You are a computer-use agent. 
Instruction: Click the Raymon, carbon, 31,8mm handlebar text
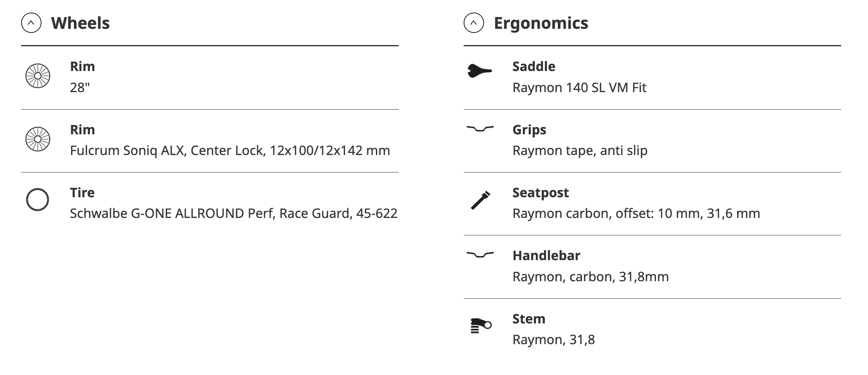(x=590, y=277)
